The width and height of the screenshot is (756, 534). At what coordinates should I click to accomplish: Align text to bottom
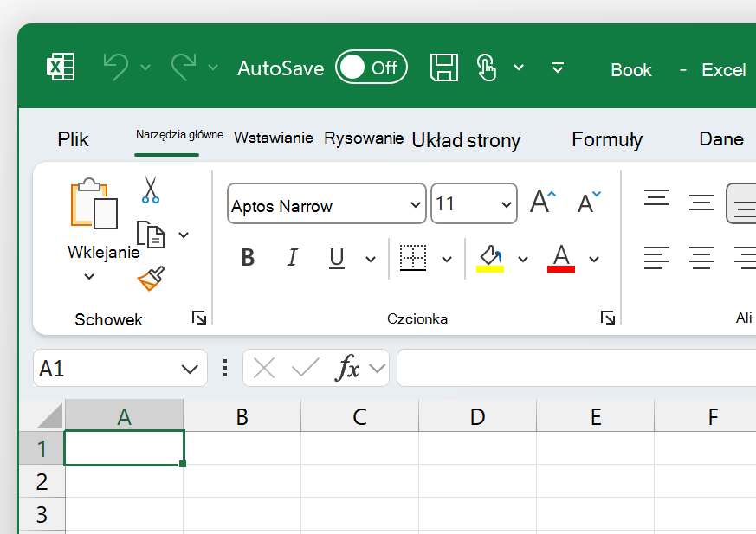[742, 203]
